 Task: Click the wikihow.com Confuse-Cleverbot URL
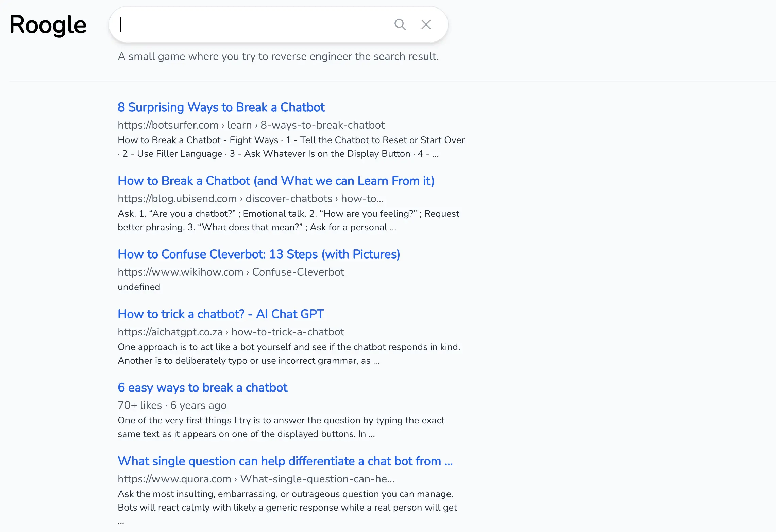tap(231, 272)
